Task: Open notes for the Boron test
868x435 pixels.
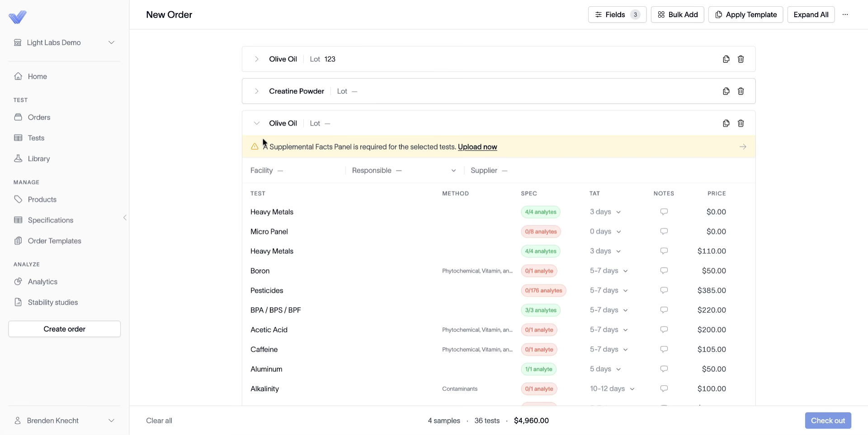Action: coord(664,271)
